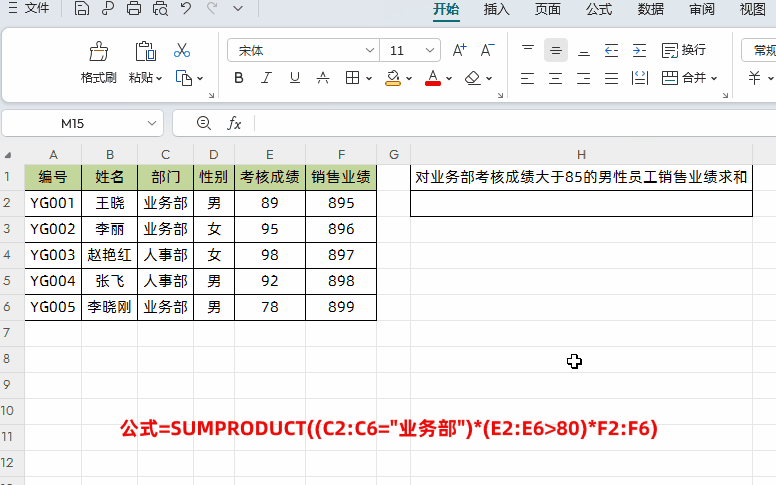
Task: Toggle Bottom Align
Action: click(584, 50)
